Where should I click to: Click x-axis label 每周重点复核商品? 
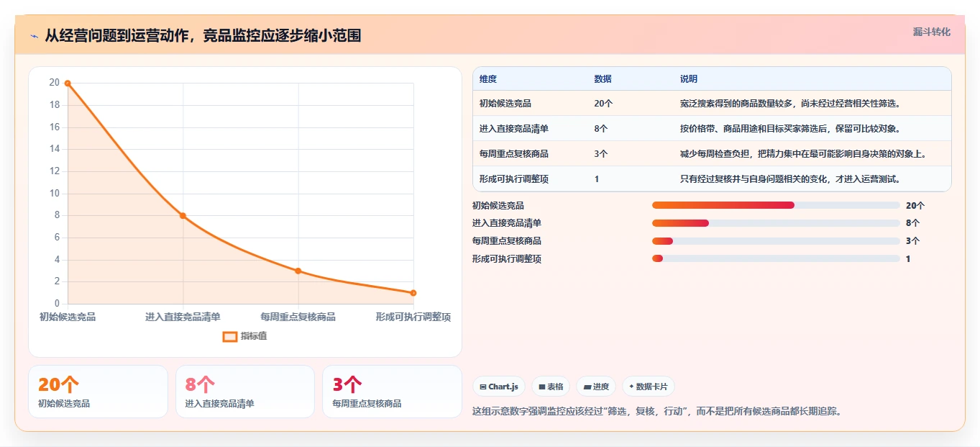pyautogui.click(x=298, y=317)
